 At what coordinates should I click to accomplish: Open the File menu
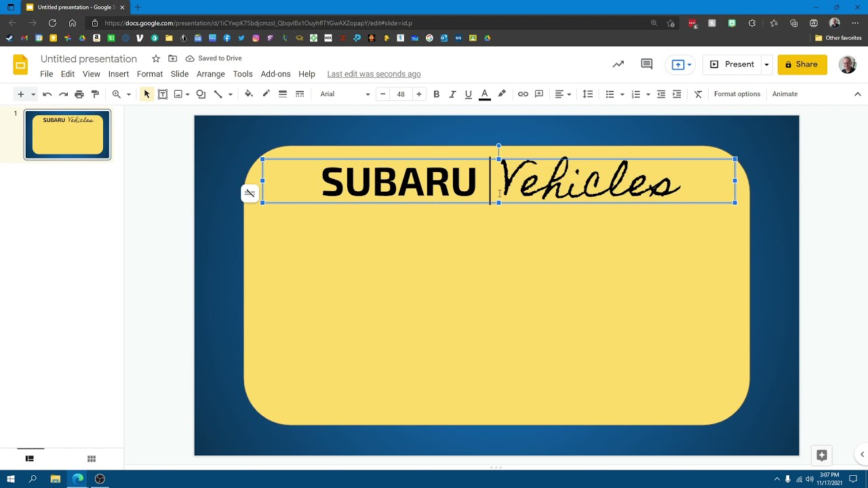tap(46, 74)
